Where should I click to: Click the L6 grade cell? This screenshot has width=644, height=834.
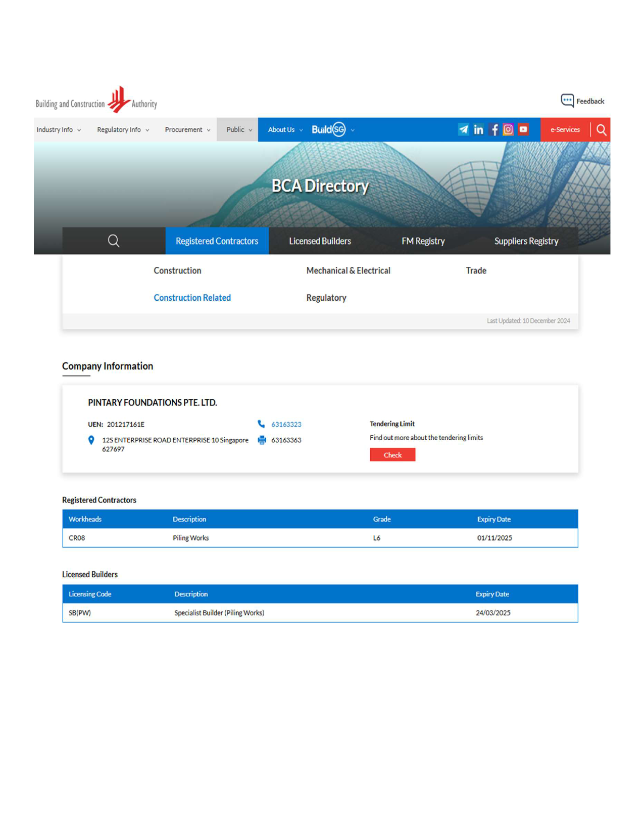(377, 538)
